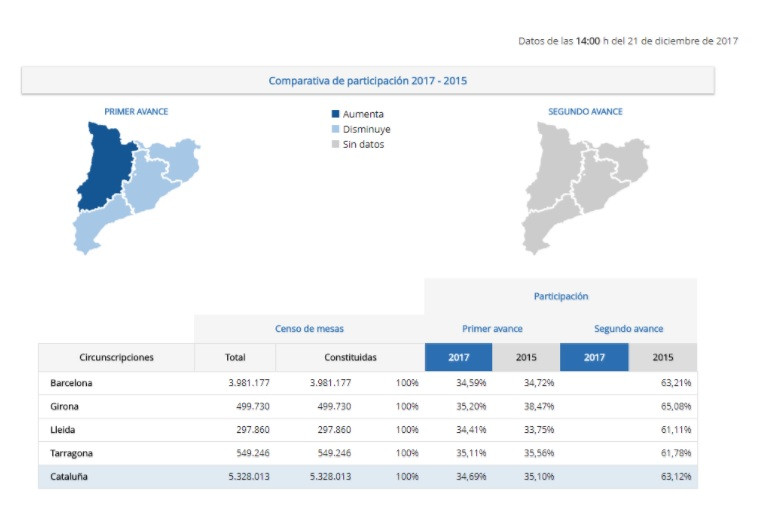Click the Aumenta dark blue legend swatch
The height and width of the screenshot is (508, 773).
tap(335, 114)
